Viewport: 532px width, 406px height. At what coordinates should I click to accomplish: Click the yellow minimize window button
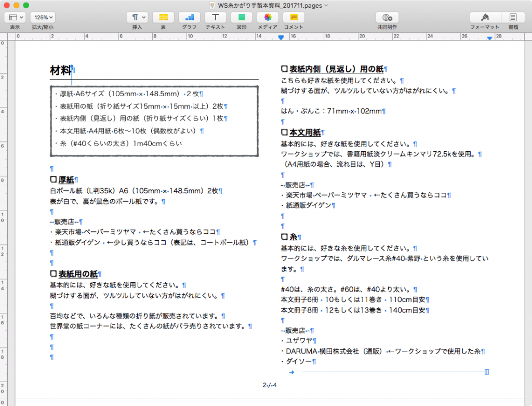tap(16, 5)
